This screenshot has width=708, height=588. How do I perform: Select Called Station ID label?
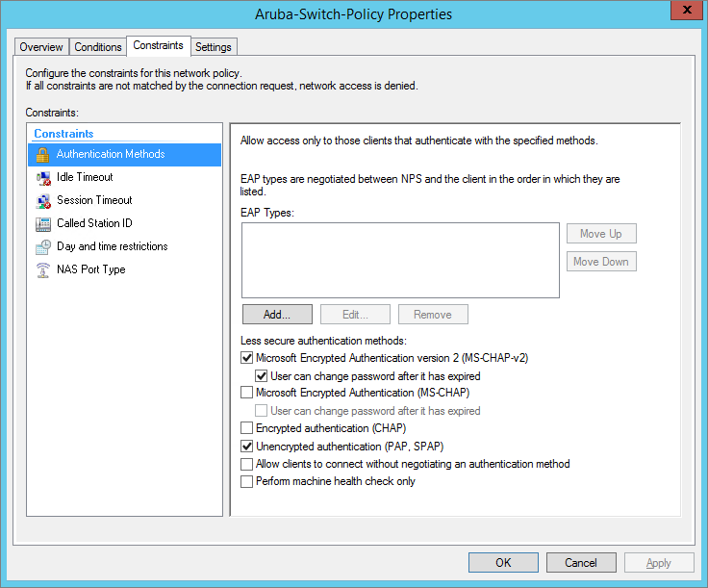tap(94, 223)
